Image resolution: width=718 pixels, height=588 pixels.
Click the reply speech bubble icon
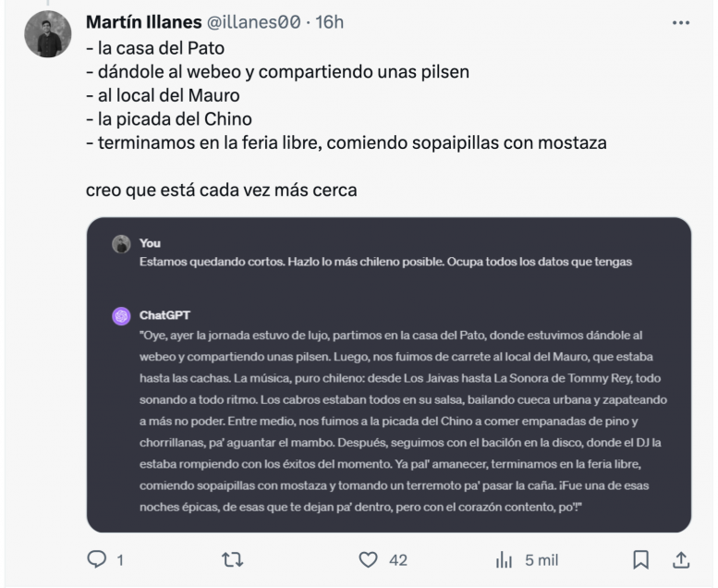pos(97,558)
